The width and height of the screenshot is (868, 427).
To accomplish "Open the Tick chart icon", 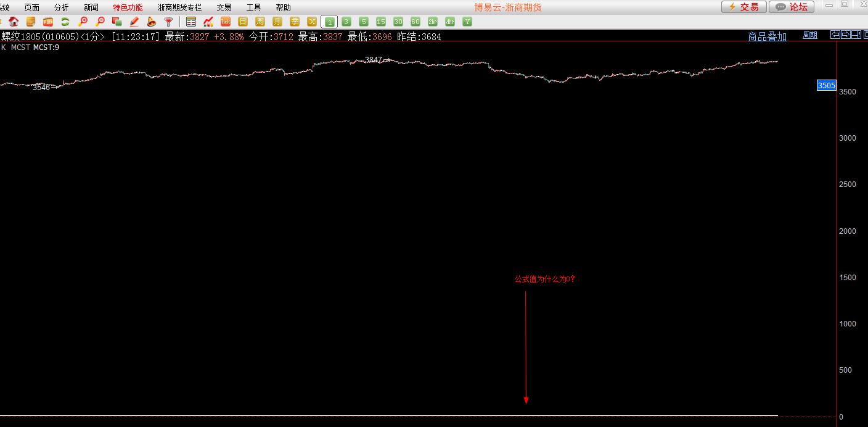I will coord(226,22).
